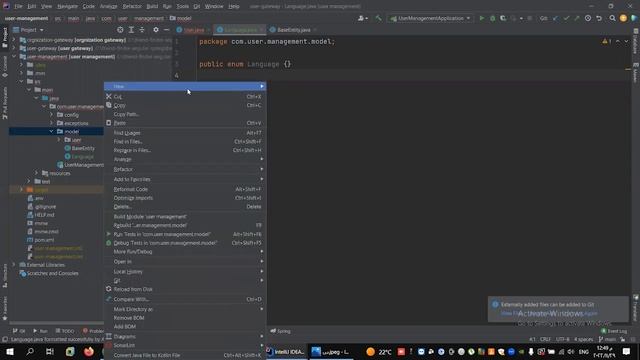Image resolution: width=640 pixels, height=360 pixels.
Task: Open the Project tool window sidebar button
Action: [4, 38]
